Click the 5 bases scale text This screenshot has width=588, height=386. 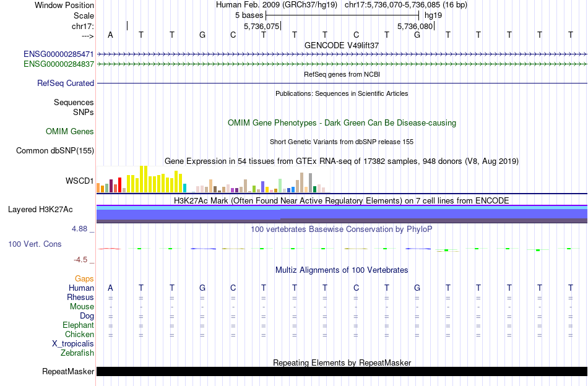249,15
